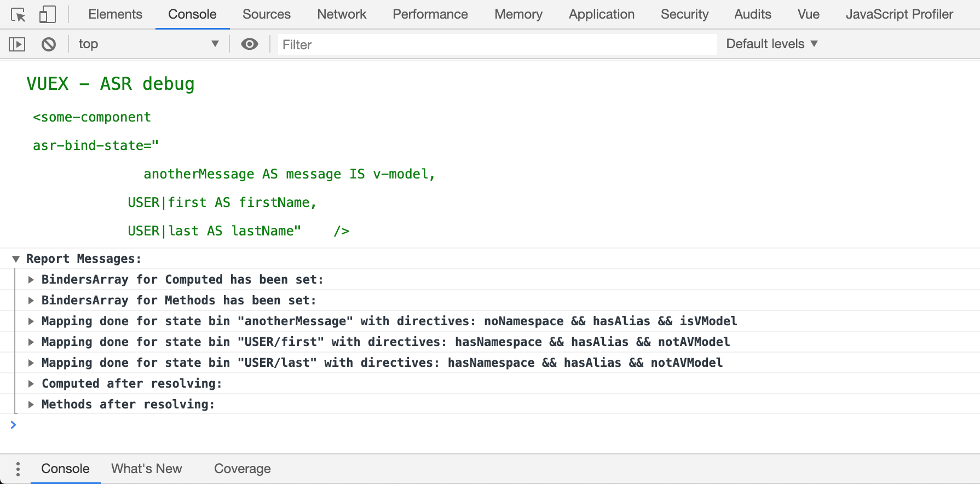Click 'USER|last AS lastName"' log text
980x484 pixels.
coord(215,231)
